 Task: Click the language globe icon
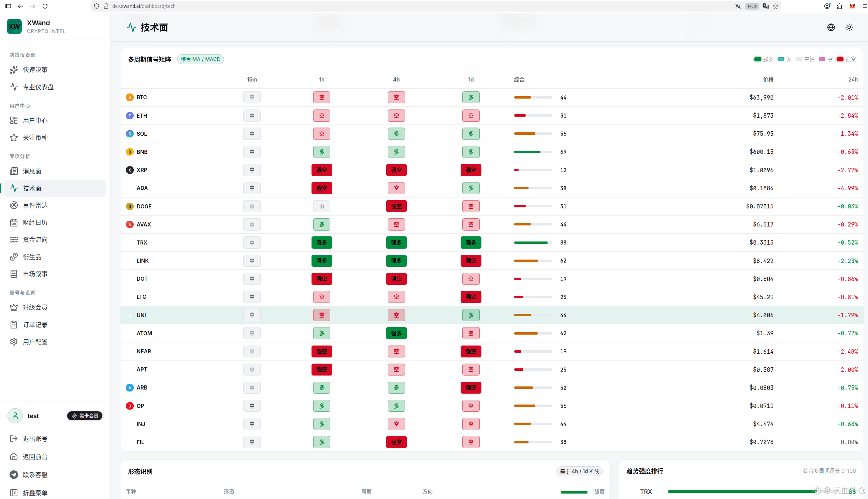(831, 27)
